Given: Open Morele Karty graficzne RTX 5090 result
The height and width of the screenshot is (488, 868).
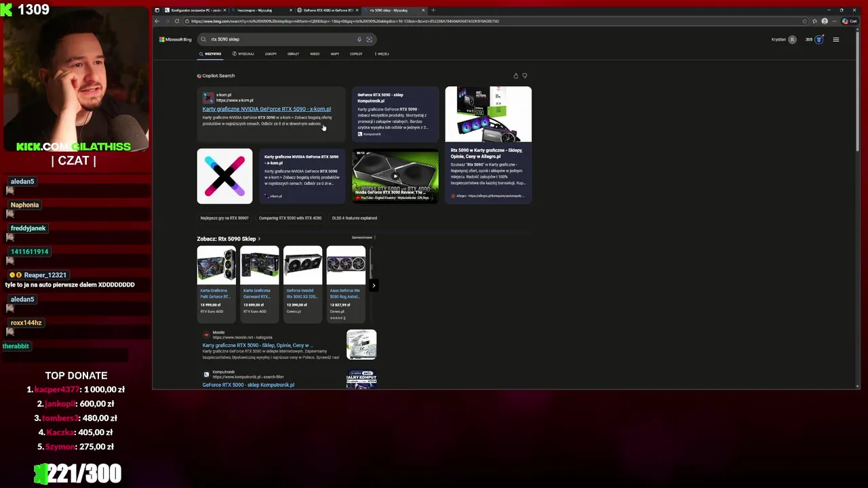Looking at the screenshot, I should (258, 345).
